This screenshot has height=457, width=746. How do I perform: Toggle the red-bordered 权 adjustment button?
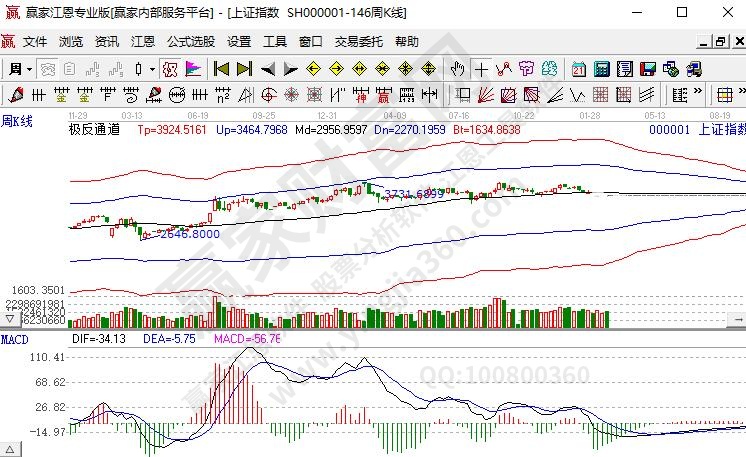click(x=169, y=69)
